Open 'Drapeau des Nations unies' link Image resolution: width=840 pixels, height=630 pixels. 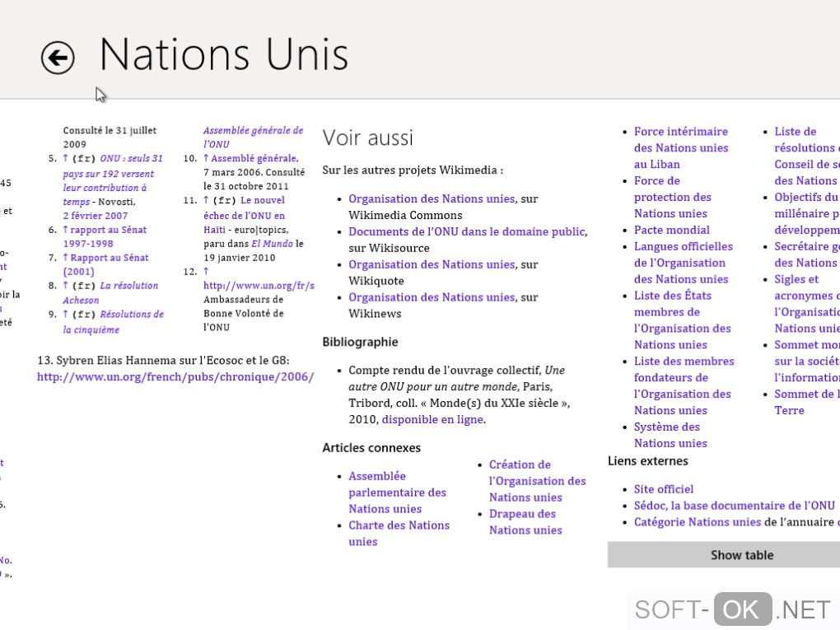click(525, 522)
